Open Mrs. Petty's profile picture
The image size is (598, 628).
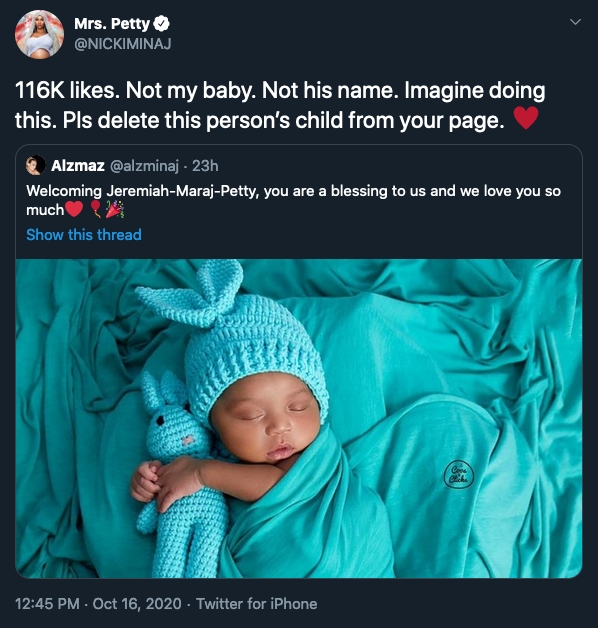click(x=39, y=34)
